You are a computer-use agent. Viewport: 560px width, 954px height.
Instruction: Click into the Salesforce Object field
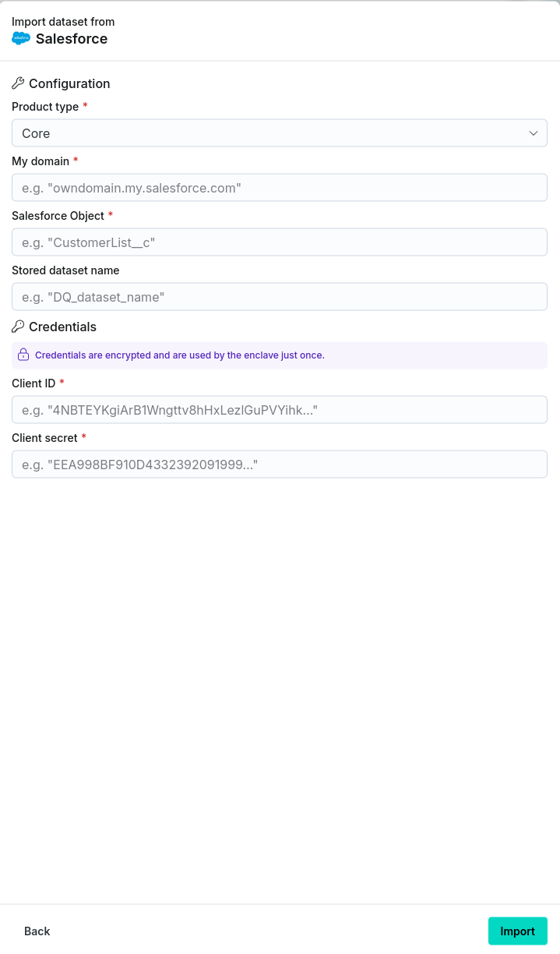(279, 242)
